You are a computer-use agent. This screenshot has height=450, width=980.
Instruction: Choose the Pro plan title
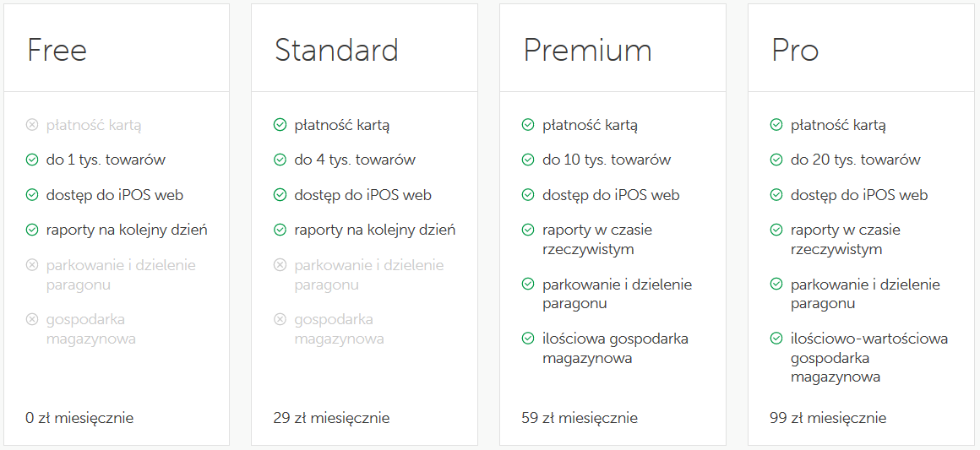point(795,50)
